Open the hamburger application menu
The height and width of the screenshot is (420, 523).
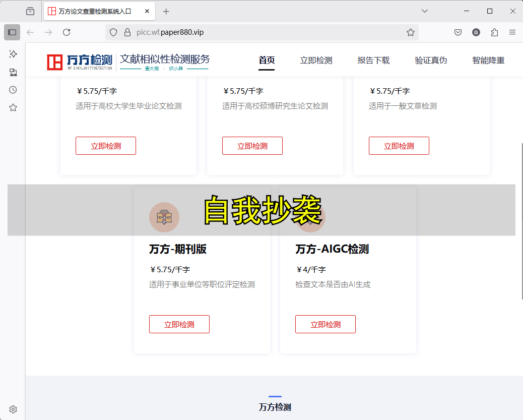pos(512,32)
